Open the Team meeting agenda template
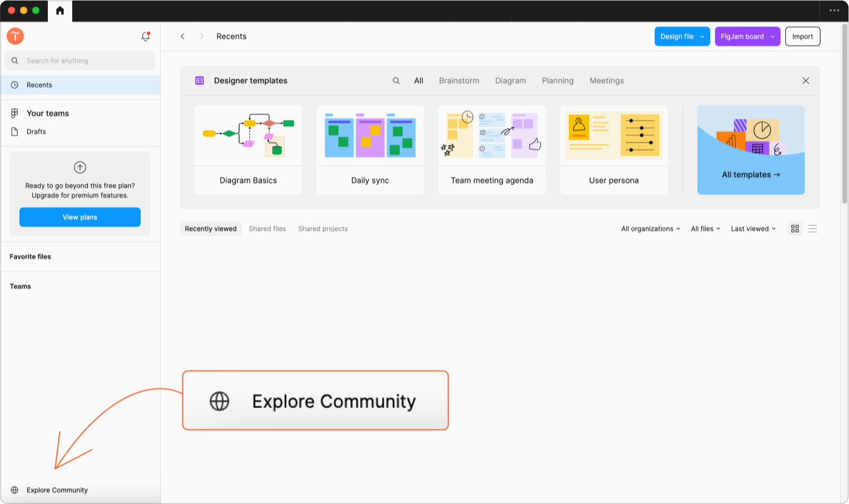 492,150
